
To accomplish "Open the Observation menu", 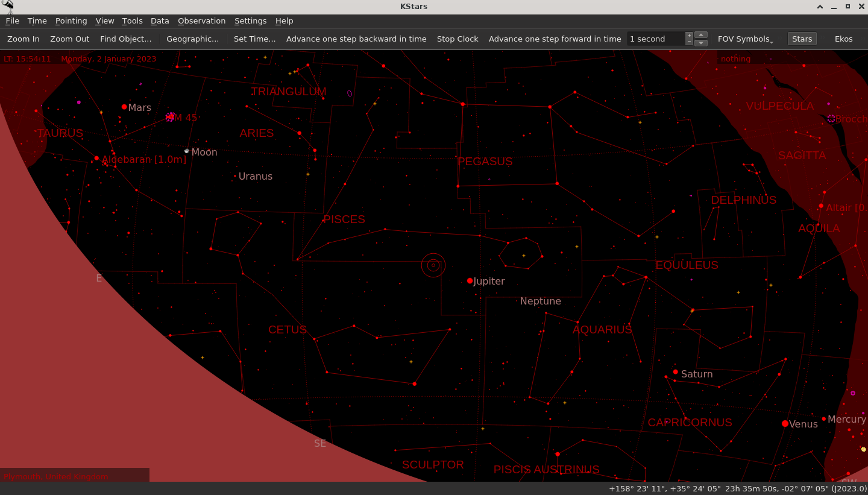I will click(201, 20).
